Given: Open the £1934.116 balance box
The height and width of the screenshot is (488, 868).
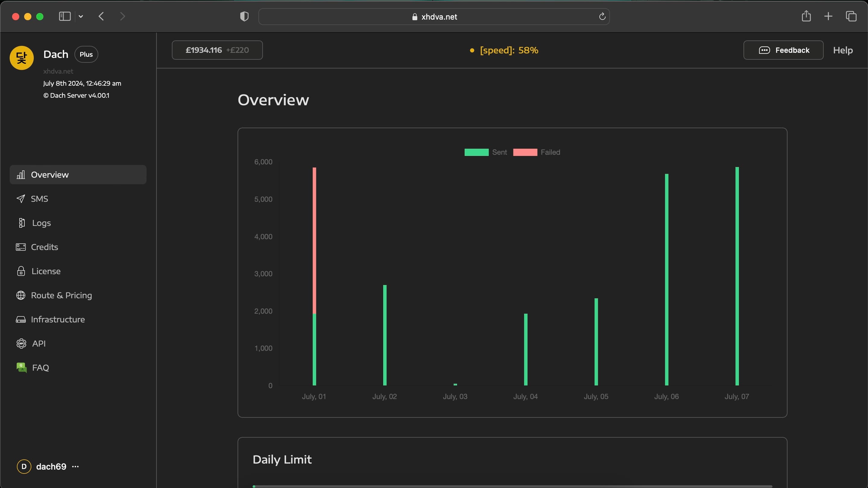Looking at the screenshot, I should (x=217, y=50).
